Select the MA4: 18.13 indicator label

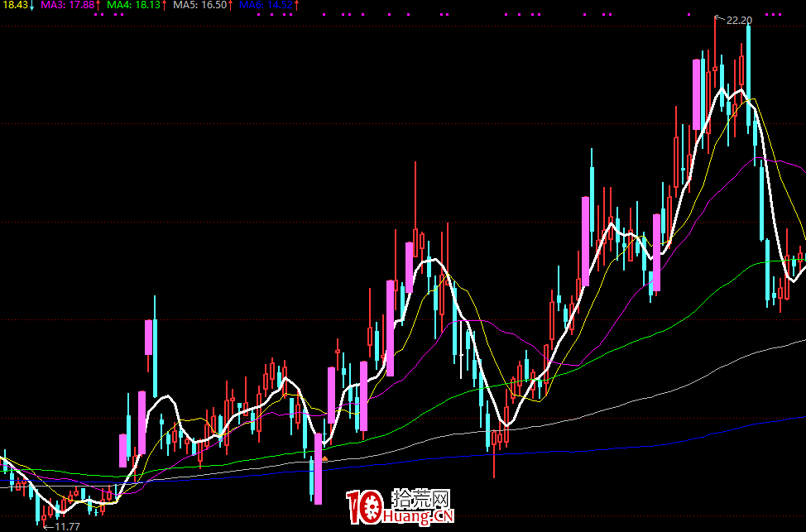(133, 5)
